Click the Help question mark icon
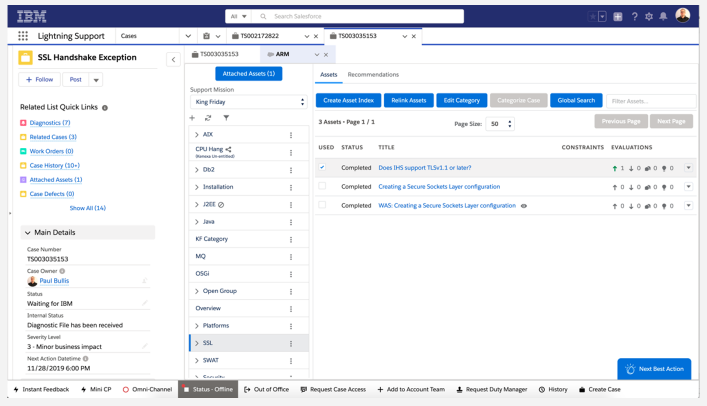Screen dimensions: 707x406 [634, 17]
